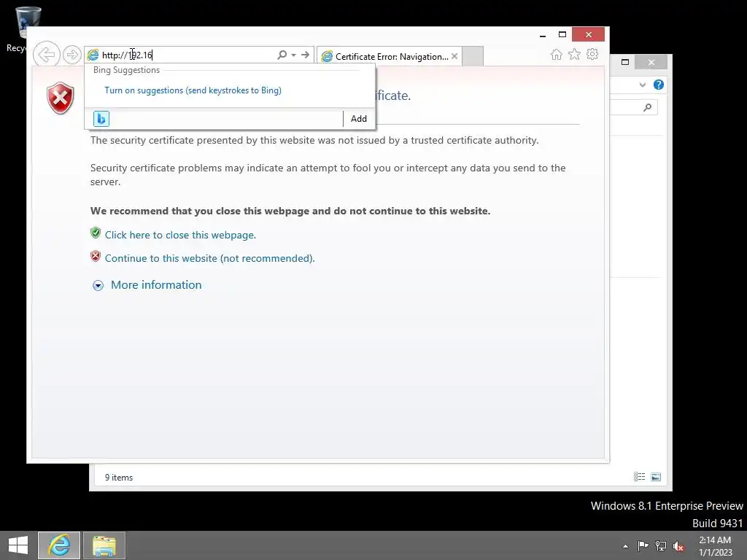
Task: Click the More information link text
Action: (x=156, y=285)
